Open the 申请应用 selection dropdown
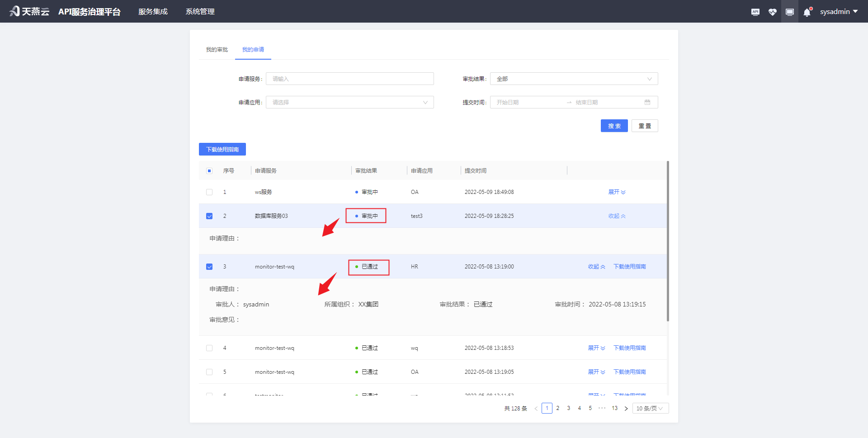 (349, 102)
